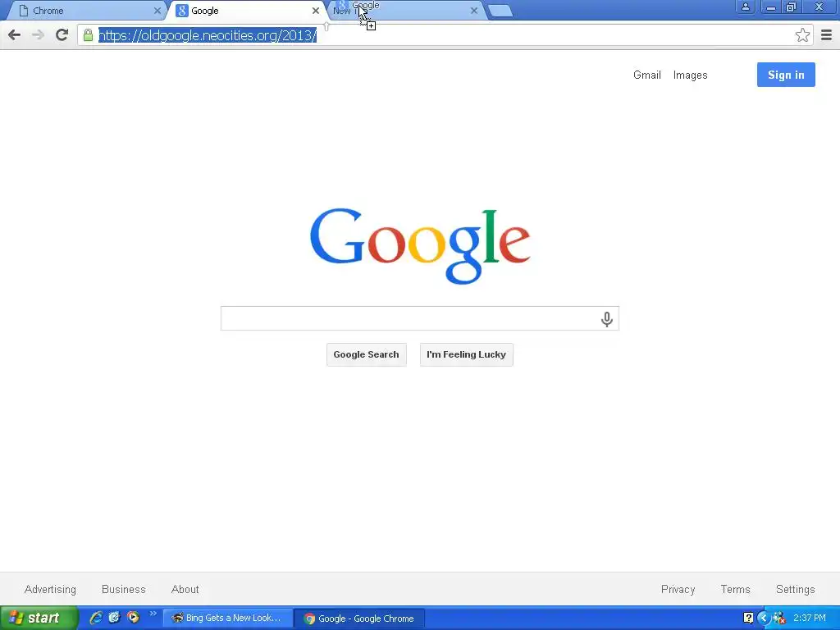Screen dimensions: 840x630
Task: Open the Settings footer link
Action: pyautogui.click(x=795, y=589)
